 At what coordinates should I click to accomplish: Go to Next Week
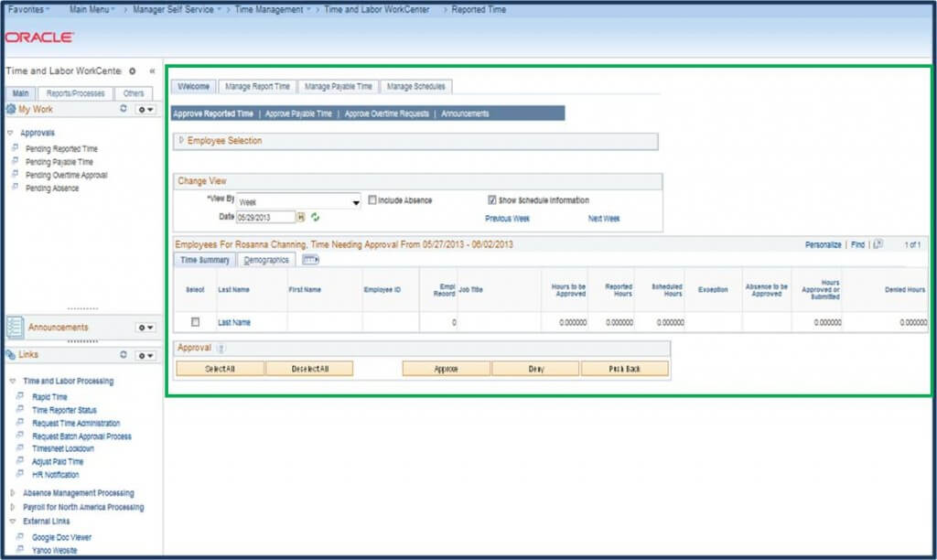[x=604, y=219]
